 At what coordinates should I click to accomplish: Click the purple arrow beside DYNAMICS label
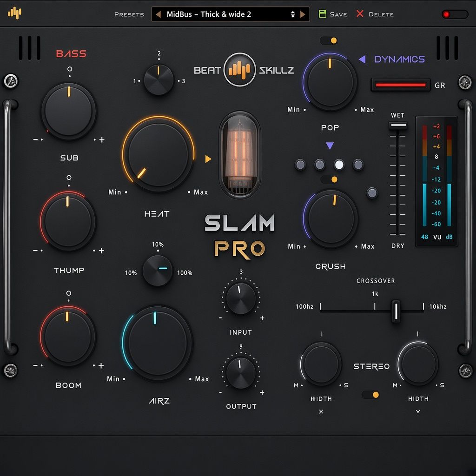(x=362, y=59)
